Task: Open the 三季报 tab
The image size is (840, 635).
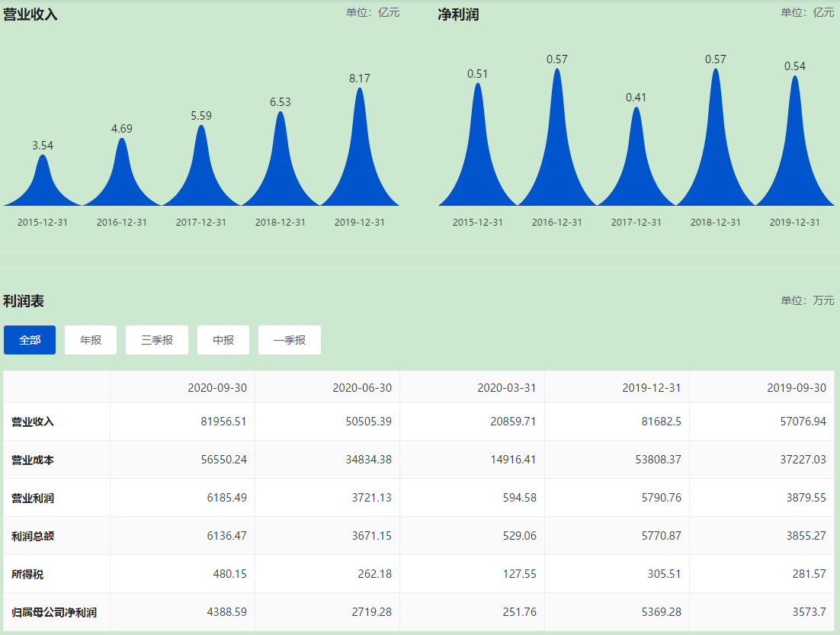Action: (157, 340)
